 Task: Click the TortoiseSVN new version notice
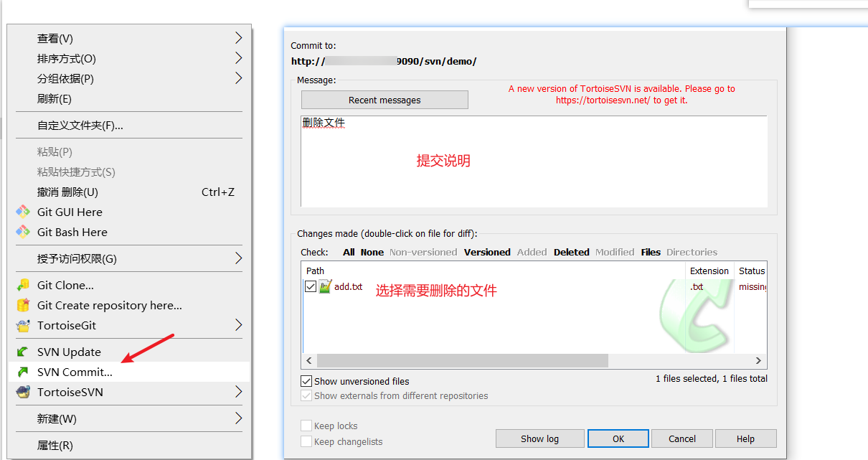tap(621, 95)
